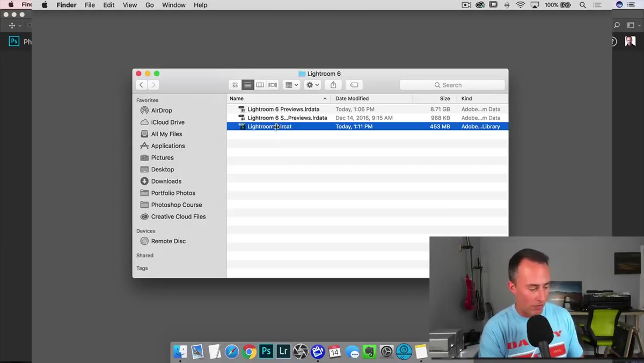Screen dimensions: 644x363
Task: Open the Window menu
Action: tap(173, 5)
